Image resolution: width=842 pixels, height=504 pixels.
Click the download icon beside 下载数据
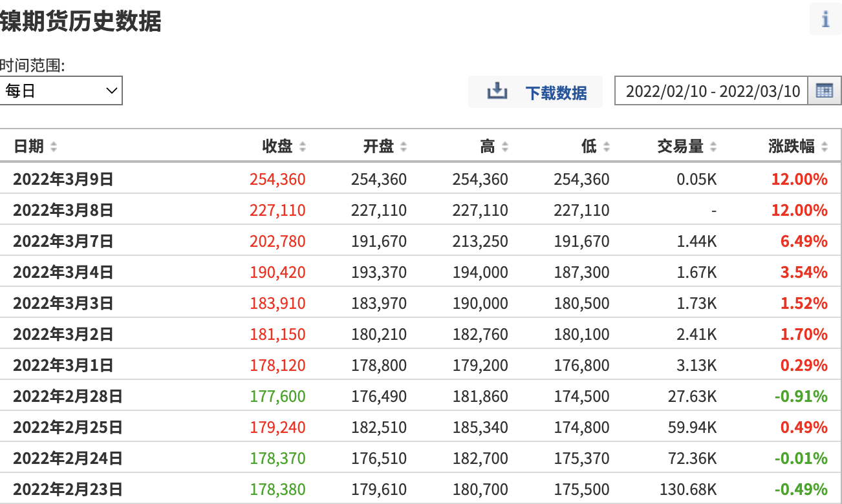[497, 91]
